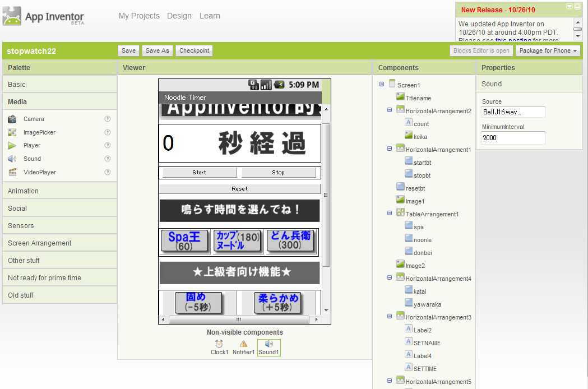Select the Sound1 non-visible component
588x389 pixels.
269,348
